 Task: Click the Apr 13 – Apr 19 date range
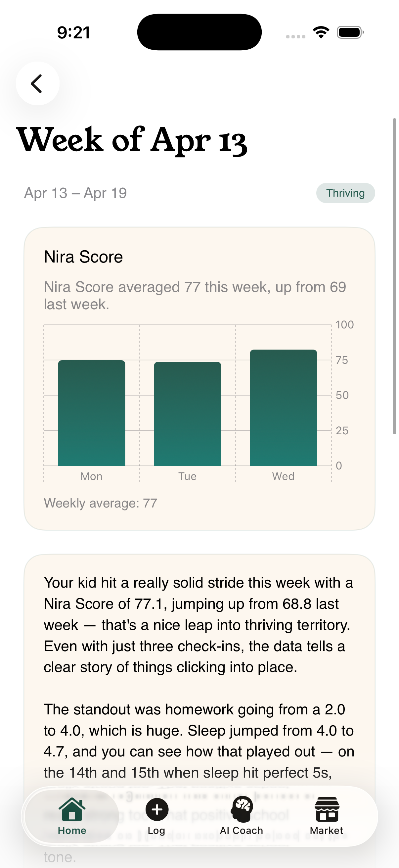click(x=75, y=193)
